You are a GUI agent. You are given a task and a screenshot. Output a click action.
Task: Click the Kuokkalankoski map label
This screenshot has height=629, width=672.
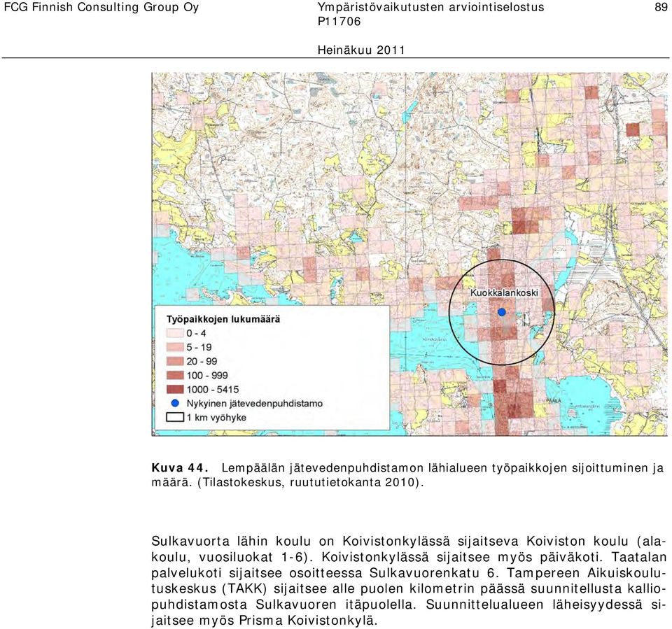coord(504,292)
